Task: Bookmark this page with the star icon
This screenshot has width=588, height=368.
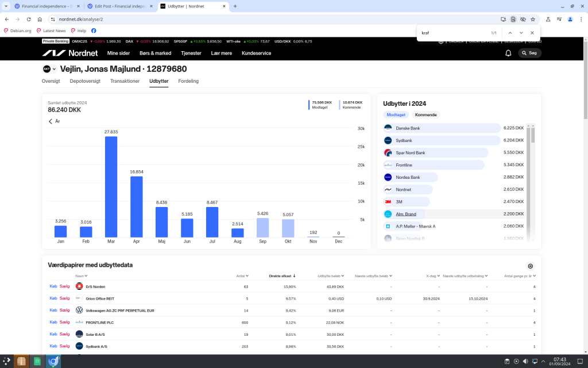Action: pos(533,19)
